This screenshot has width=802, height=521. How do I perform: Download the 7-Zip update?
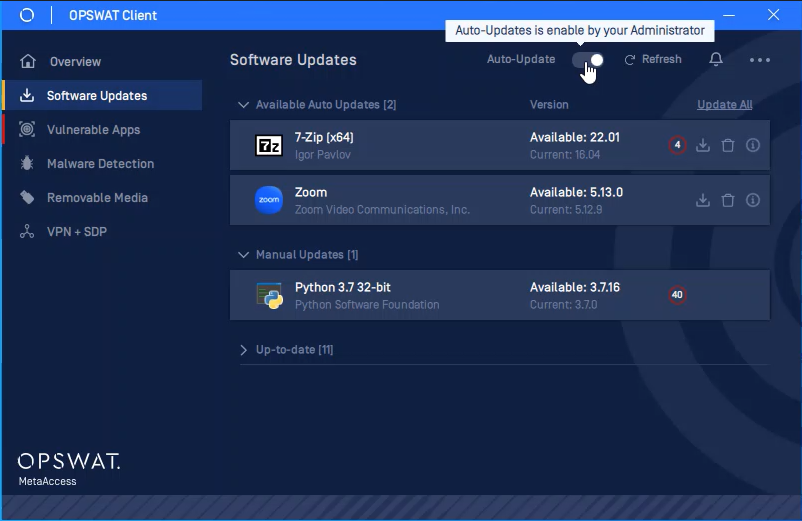(x=703, y=145)
